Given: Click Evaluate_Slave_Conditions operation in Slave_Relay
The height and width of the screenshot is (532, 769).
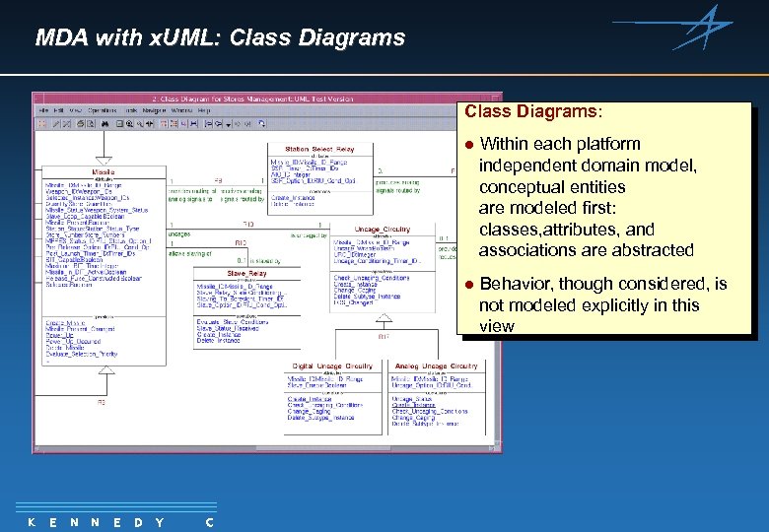Looking at the screenshot, I should (x=233, y=322).
